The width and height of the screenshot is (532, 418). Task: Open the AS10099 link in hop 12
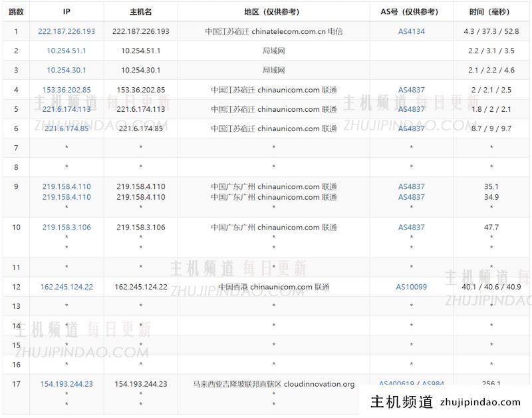411,287
